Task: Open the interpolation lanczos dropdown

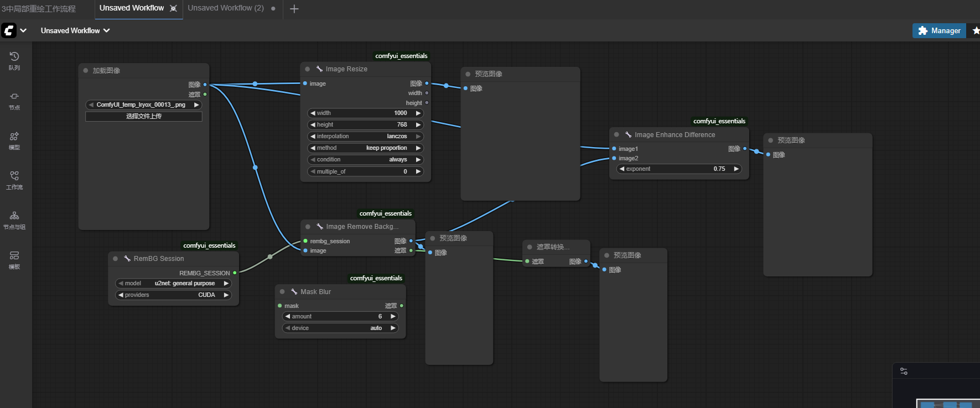Action: click(365, 137)
